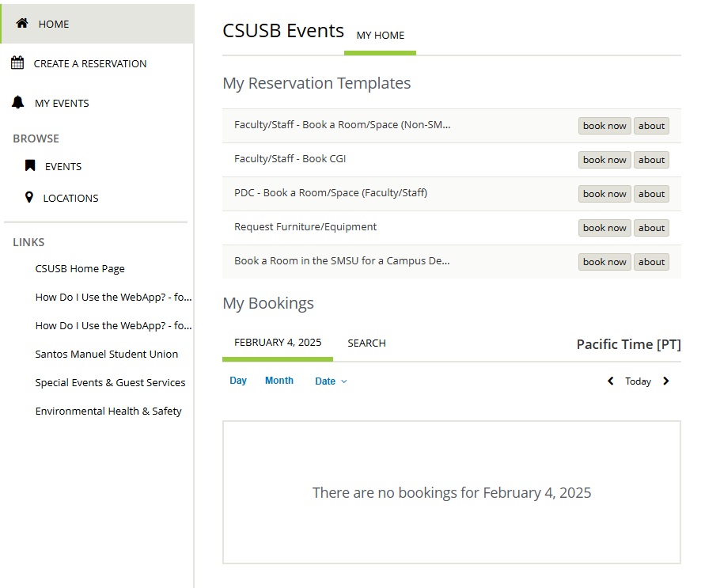Open second How Do I Use the WebApp link
This screenshot has height=588, width=701.
pyautogui.click(x=114, y=326)
